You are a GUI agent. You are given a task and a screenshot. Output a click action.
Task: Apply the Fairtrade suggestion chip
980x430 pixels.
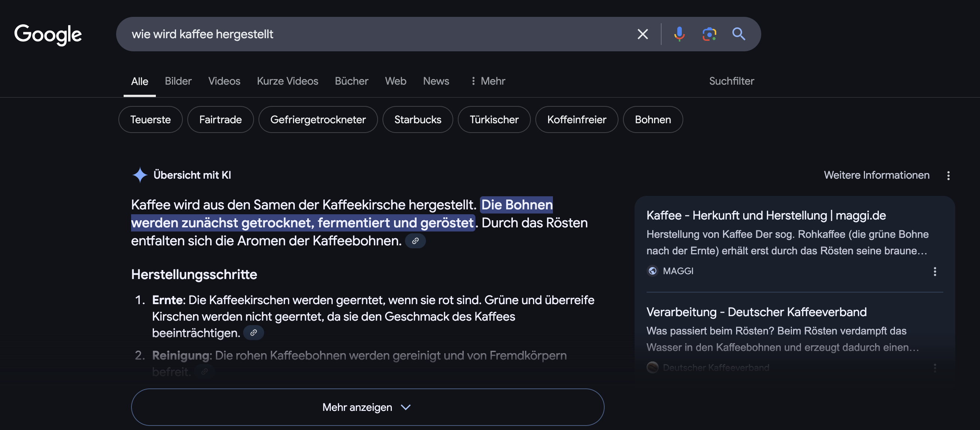click(220, 119)
